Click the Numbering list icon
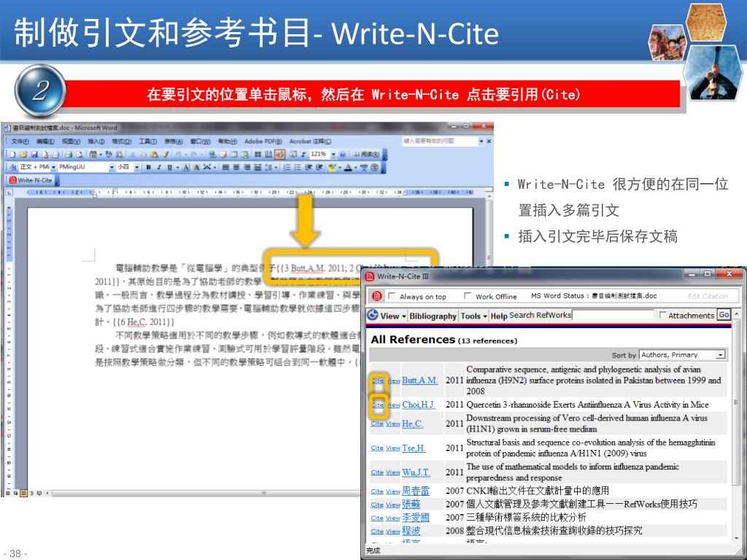747x560 pixels. click(x=286, y=167)
